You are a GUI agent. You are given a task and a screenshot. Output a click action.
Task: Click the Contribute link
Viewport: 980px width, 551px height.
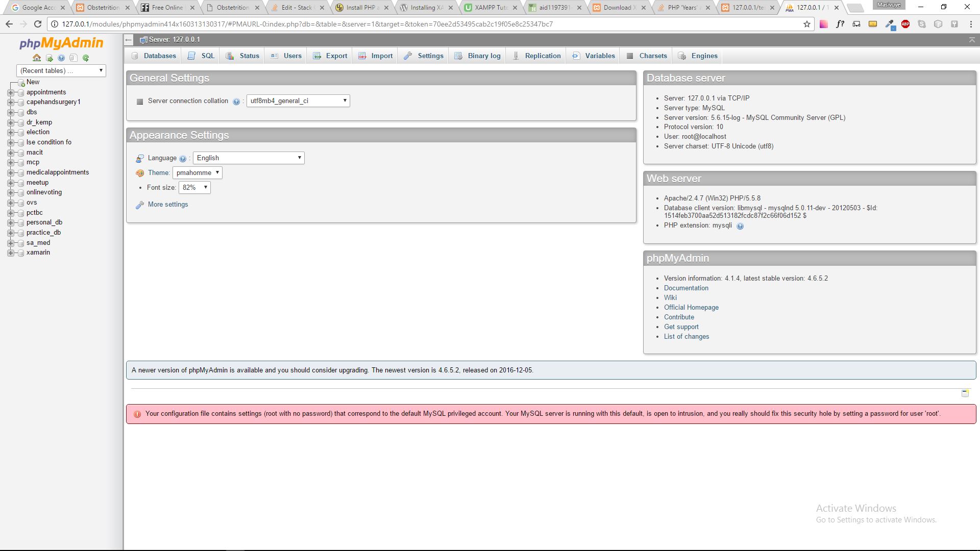pos(679,317)
